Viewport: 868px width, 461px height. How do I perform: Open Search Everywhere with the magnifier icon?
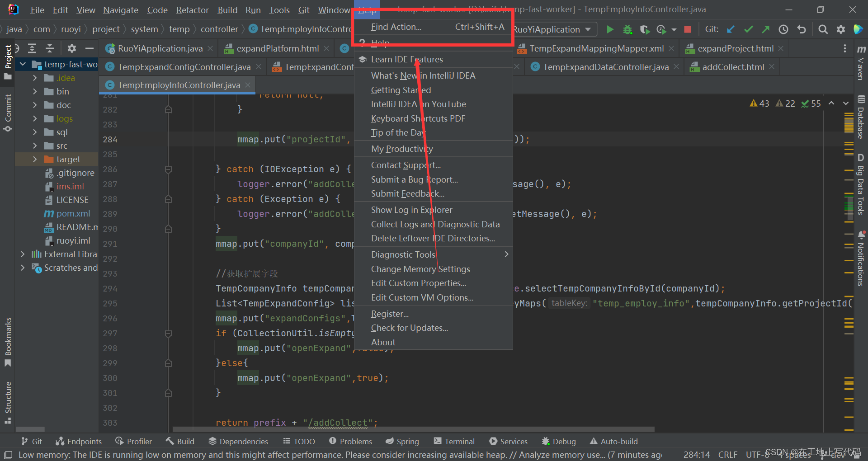pos(823,29)
